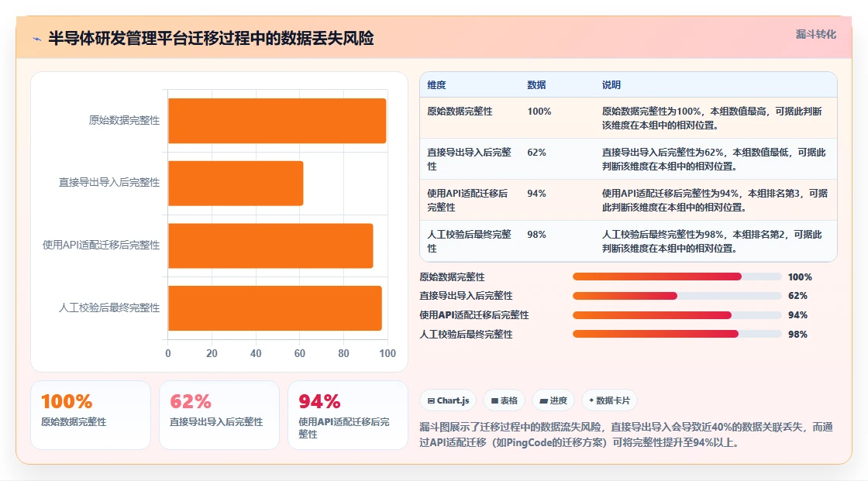
Task: Click table cell 62% in 数据 column
Action: coord(536,153)
